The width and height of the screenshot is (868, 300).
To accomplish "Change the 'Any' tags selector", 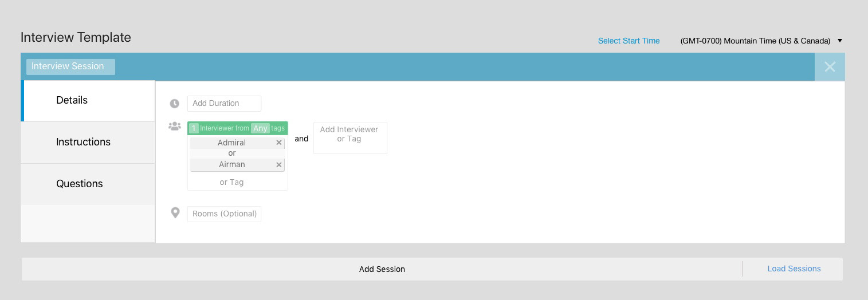I will click(x=260, y=128).
